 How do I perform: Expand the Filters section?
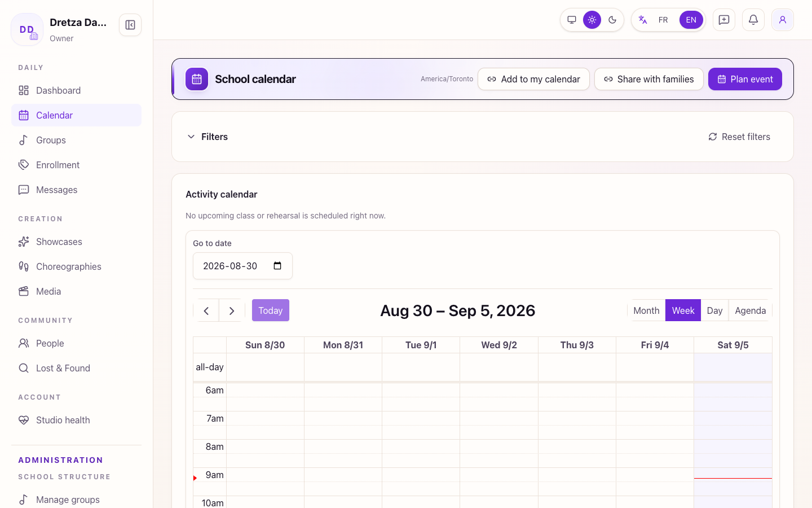pos(207,137)
